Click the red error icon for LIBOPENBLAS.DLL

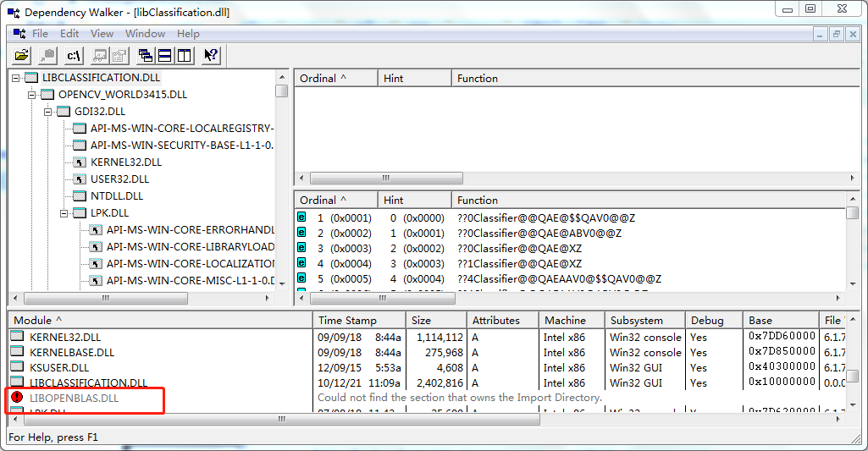click(17, 397)
